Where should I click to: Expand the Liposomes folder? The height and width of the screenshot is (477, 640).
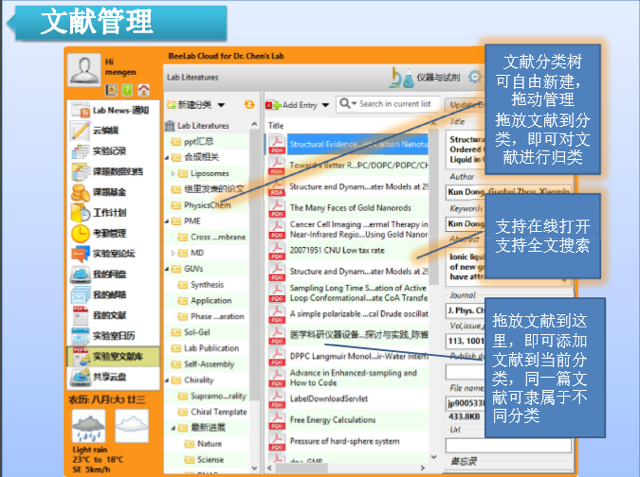pyautogui.click(x=173, y=174)
